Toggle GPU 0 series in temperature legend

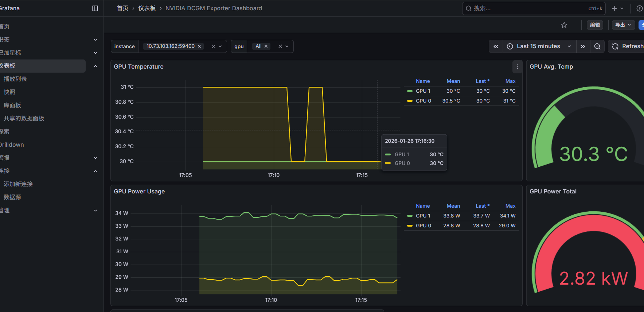(423, 101)
